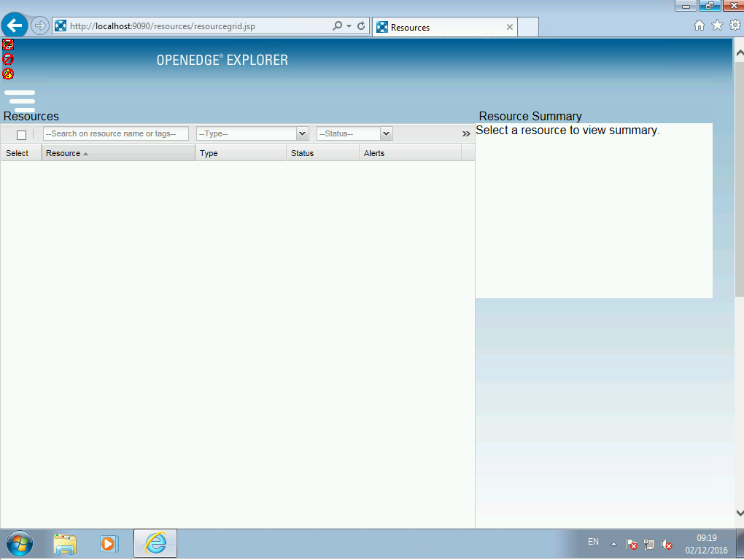Open a new blank tab

[x=527, y=27]
